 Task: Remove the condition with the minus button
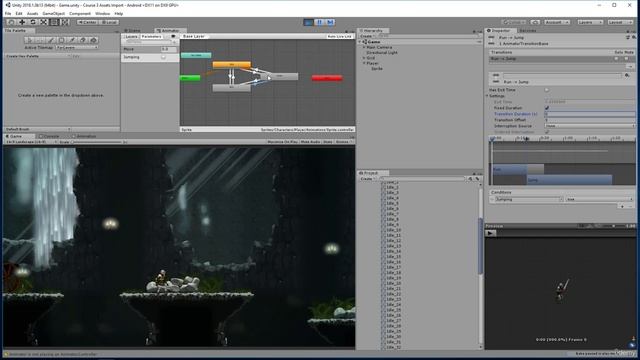click(630, 207)
